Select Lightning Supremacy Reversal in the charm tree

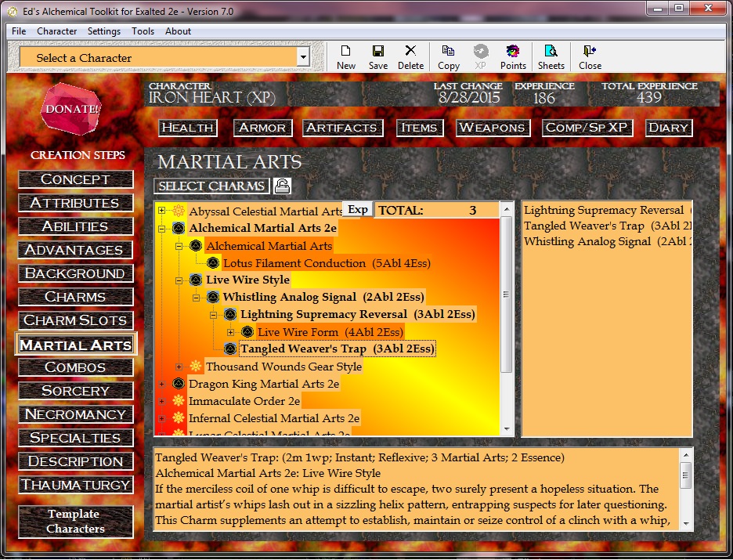pos(358,314)
